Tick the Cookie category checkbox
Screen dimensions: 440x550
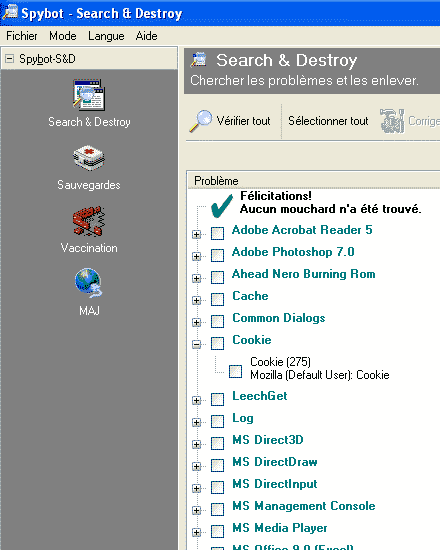(x=217, y=343)
